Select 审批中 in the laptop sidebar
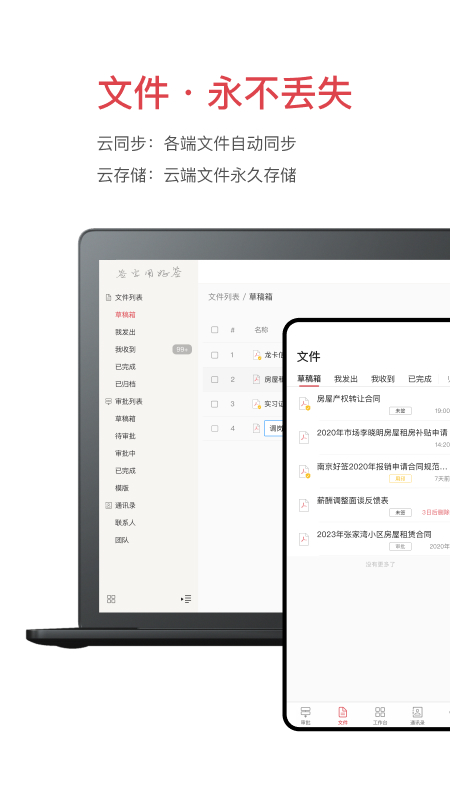The image size is (450, 800). (x=125, y=454)
